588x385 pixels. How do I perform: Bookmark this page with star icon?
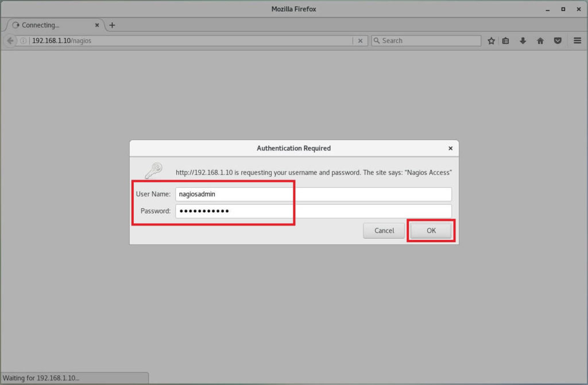pyautogui.click(x=491, y=41)
